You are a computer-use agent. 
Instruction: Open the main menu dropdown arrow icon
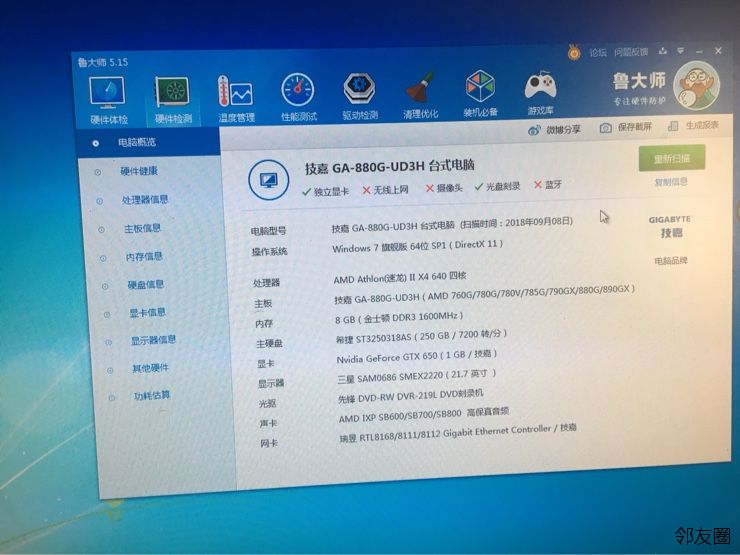coord(681,50)
